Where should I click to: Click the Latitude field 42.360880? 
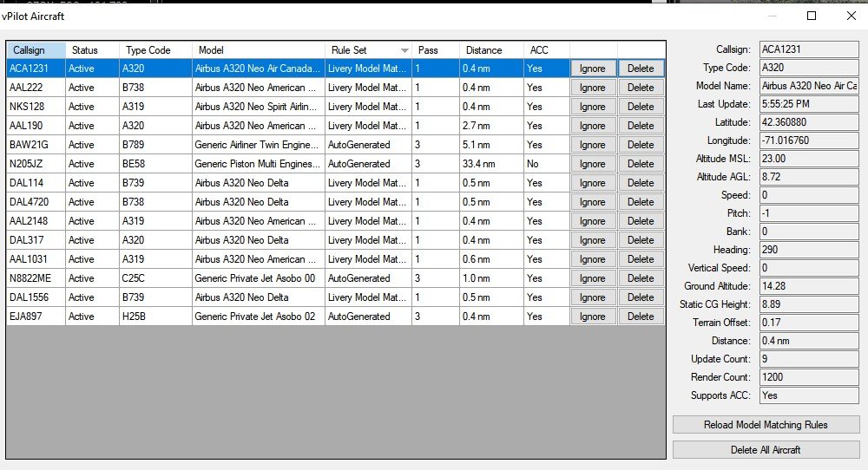(809, 122)
